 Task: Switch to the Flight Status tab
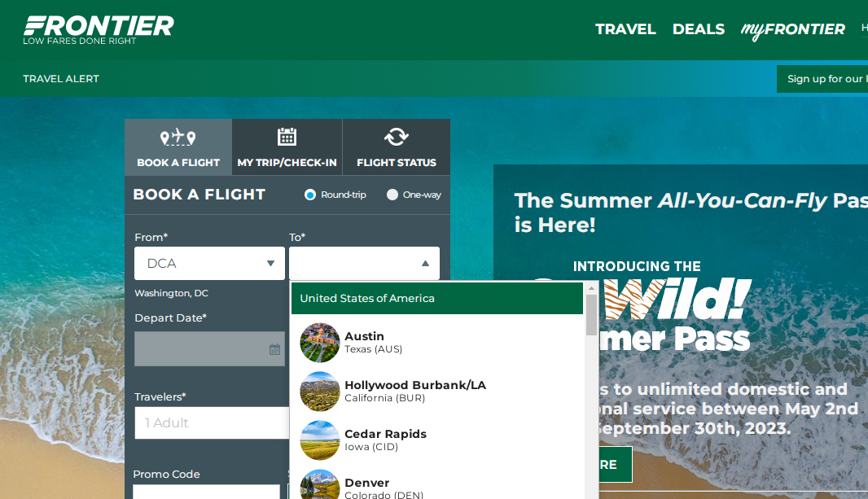397,147
